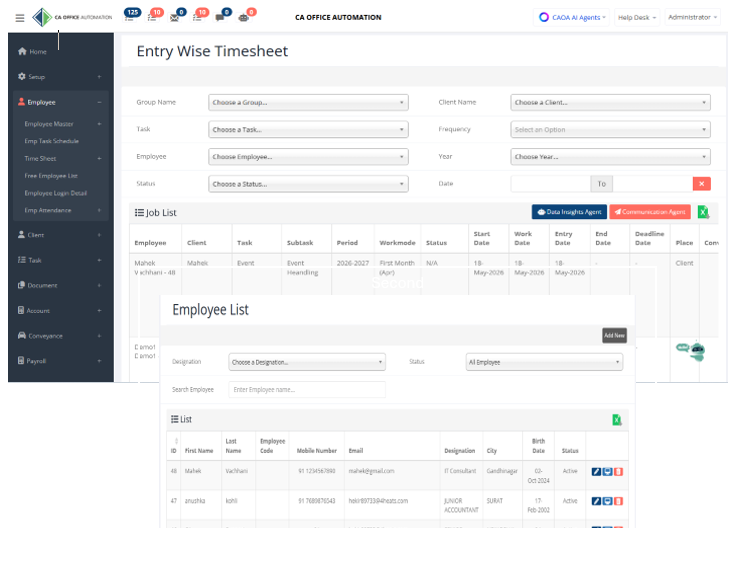Click Add New in Employee List
The height and width of the screenshot is (576, 743).
coord(615,335)
